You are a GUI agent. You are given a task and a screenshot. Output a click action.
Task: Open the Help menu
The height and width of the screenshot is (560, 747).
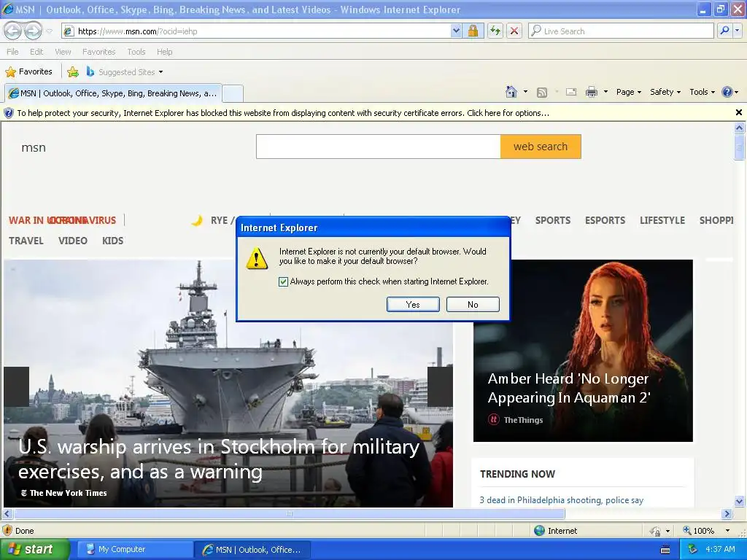tap(164, 52)
